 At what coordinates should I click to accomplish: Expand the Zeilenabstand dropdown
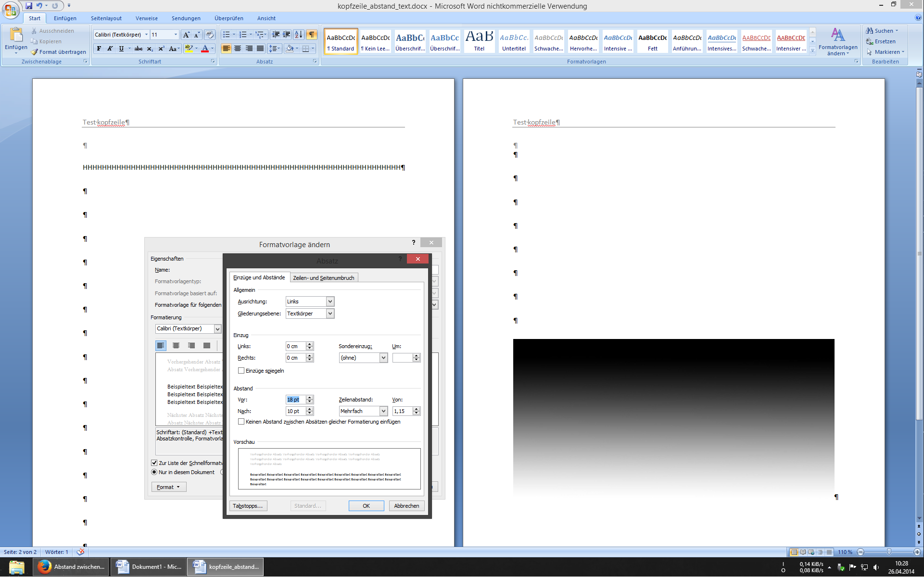(x=383, y=411)
